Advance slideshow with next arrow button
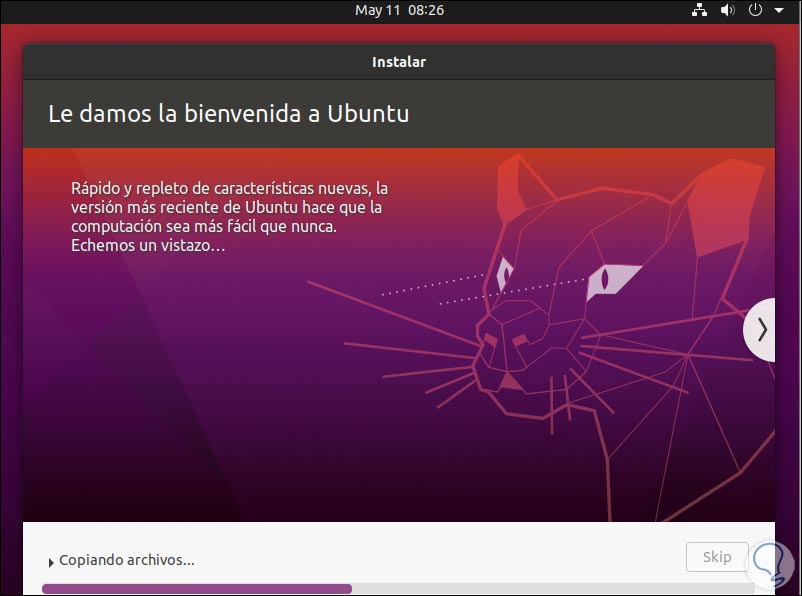Image resolution: width=802 pixels, height=596 pixels. click(760, 329)
